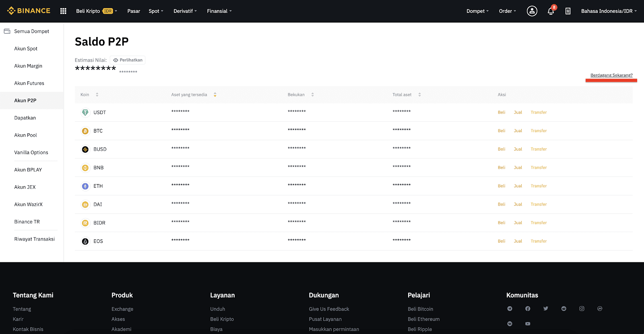Click Beli in the USDT row
This screenshot has height=334, width=644.
pos(502,112)
